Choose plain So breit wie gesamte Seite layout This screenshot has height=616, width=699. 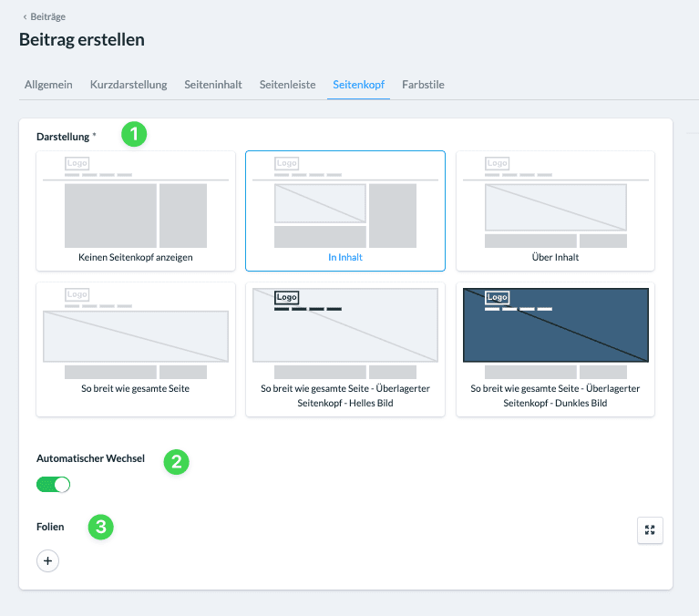click(136, 349)
